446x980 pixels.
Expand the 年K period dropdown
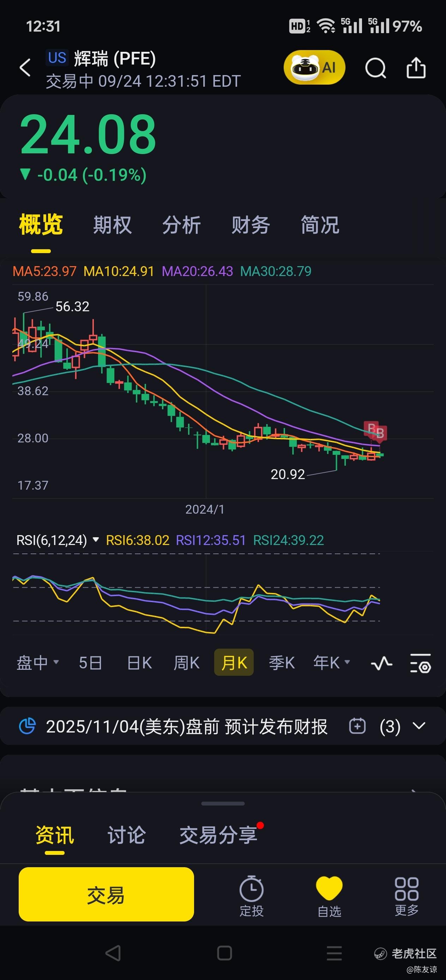point(331,663)
